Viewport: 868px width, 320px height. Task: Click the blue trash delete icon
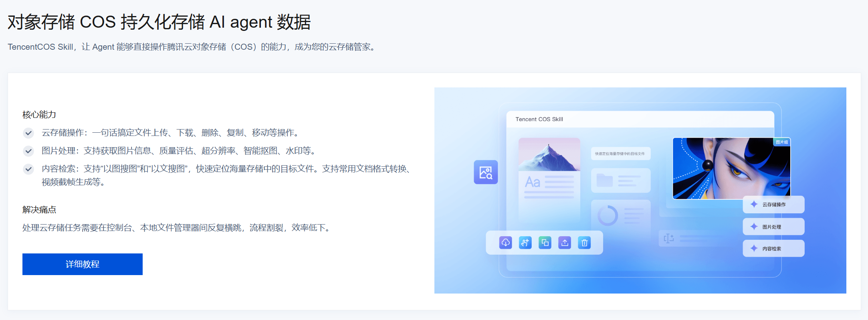(x=584, y=243)
